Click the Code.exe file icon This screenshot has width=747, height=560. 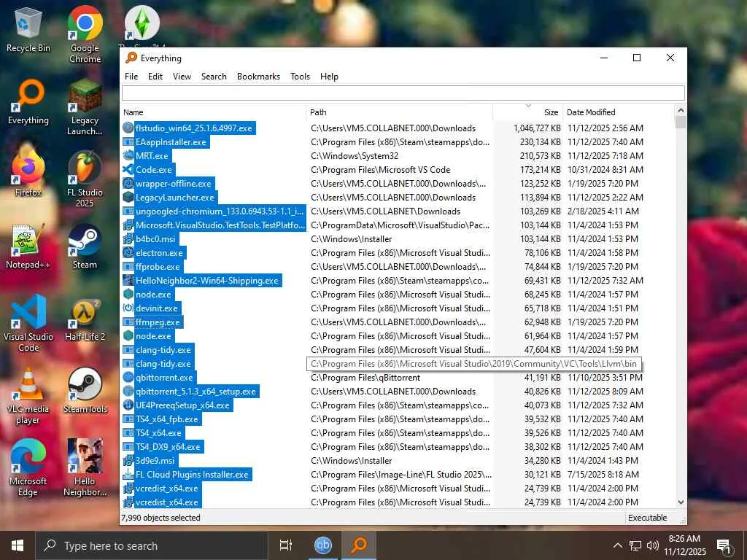128,169
